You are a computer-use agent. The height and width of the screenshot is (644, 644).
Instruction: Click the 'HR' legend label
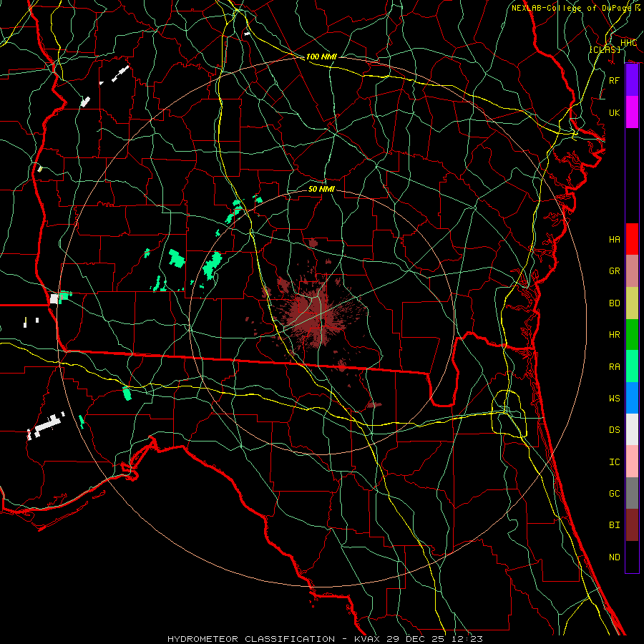[x=615, y=335]
